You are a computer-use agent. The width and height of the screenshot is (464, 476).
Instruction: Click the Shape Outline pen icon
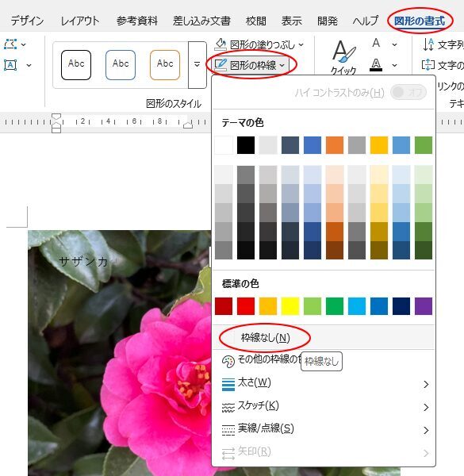point(220,65)
